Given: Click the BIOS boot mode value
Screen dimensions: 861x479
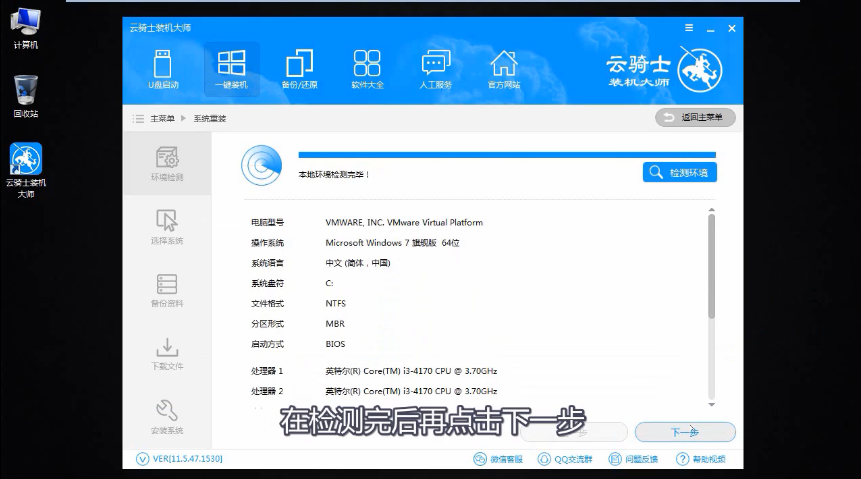Looking at the screenshot, I should pyautogui.click(x=335, y=344).
